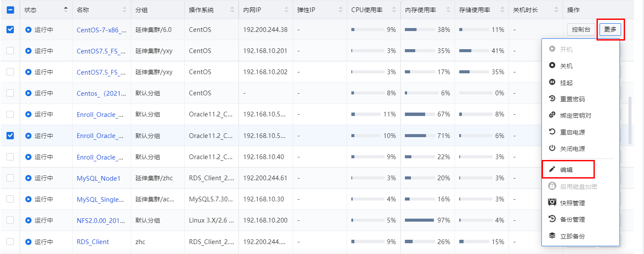Click the bind key pair (绑定密钥对) link icon
644x254 pixels.
pos(552,115)
